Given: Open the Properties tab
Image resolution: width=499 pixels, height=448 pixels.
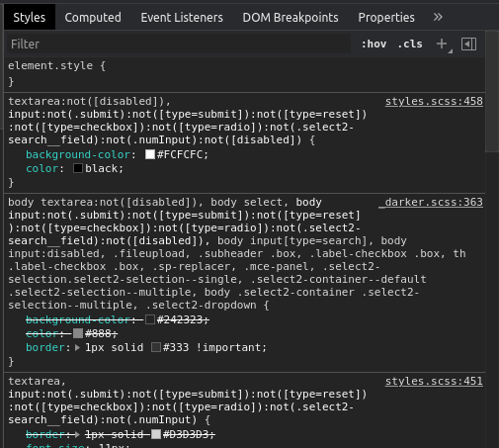Looking at the screenshot, I should (x=386, y=18).
